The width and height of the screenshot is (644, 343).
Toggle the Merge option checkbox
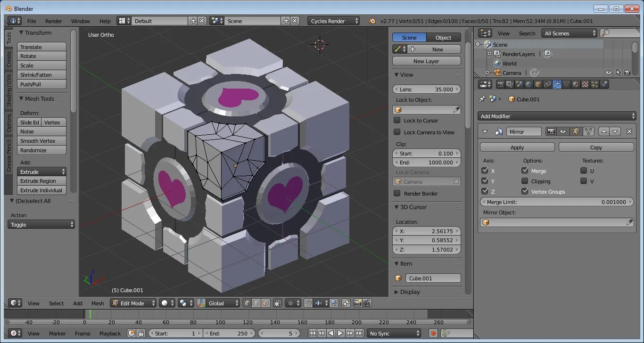click(525, 171)
